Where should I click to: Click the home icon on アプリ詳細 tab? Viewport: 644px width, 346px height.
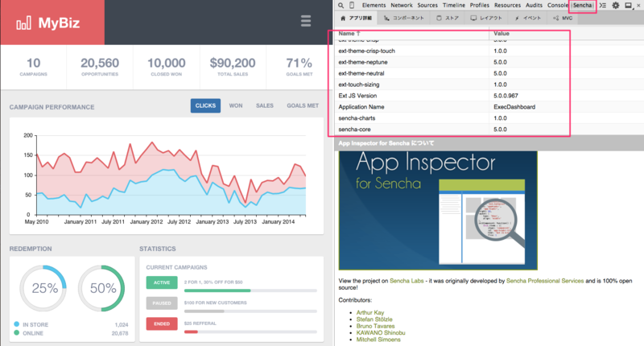click(343, 18)
